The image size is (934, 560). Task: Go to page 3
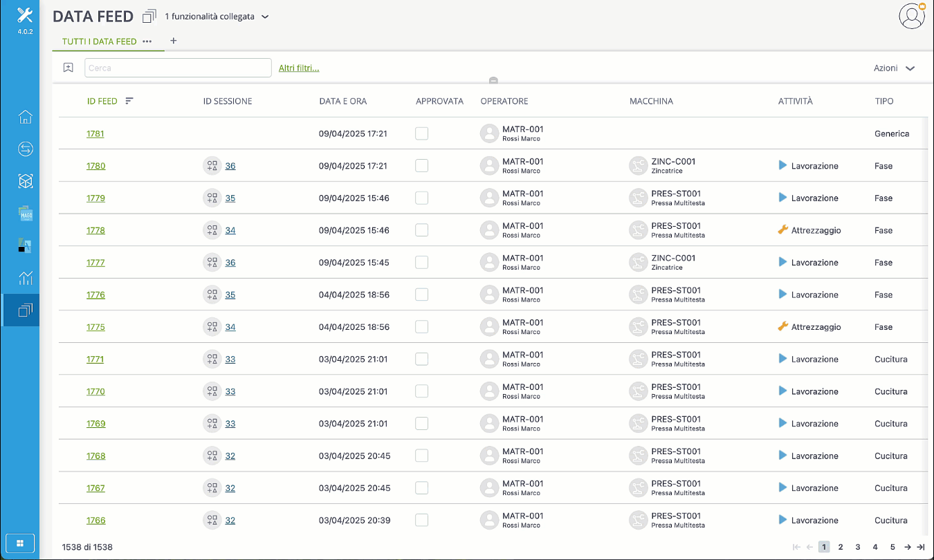[858, 547]
